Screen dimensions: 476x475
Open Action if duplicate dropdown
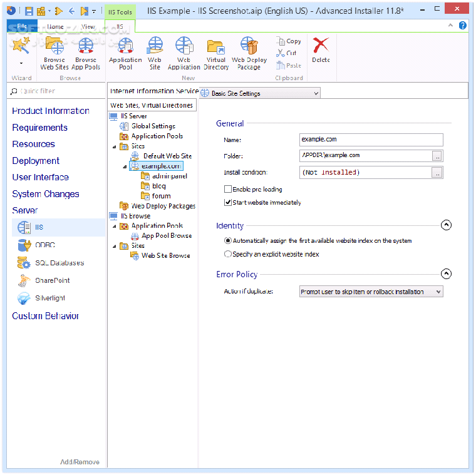[371, 292]
